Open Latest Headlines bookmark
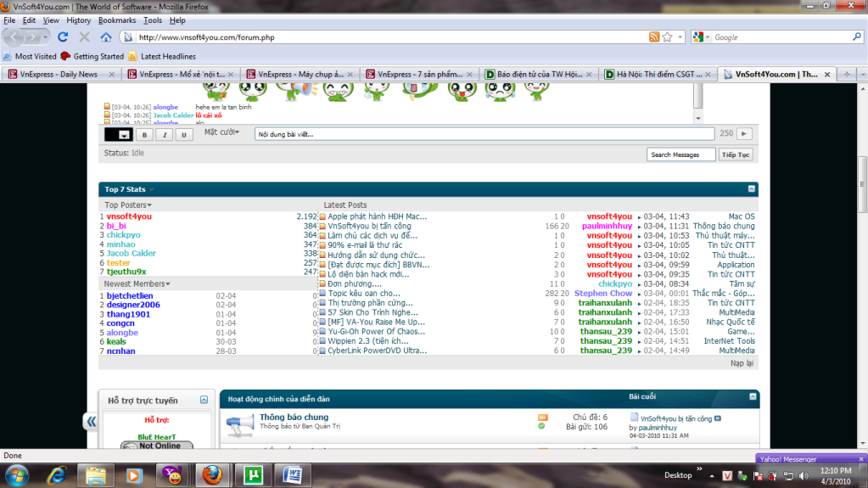Screen dimensions: 868x488 (x=162, y=57)
